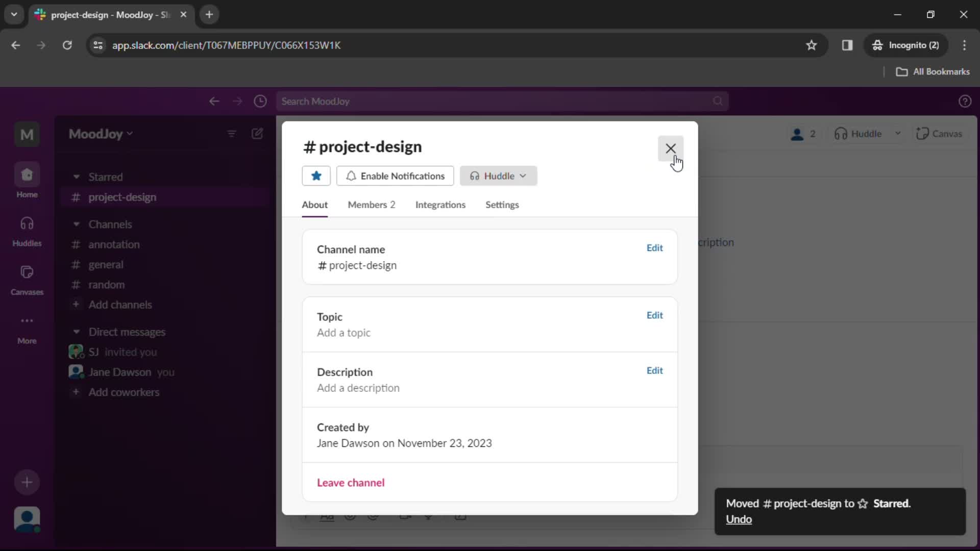Close the project-design channel details dialog
Viewport: 980px width, 551px height.
pos(670,148)
